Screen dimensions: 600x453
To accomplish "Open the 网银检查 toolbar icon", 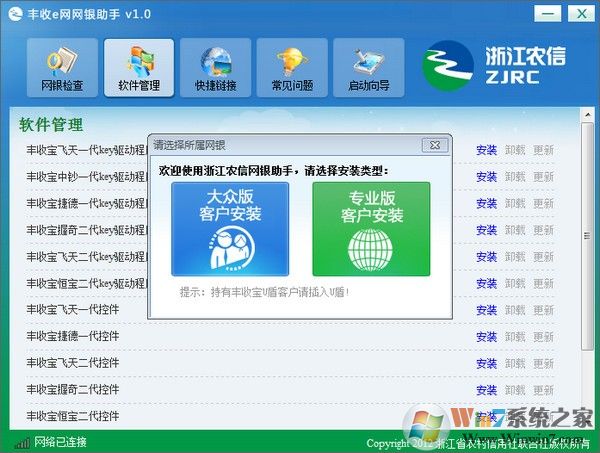I will 62,68.
